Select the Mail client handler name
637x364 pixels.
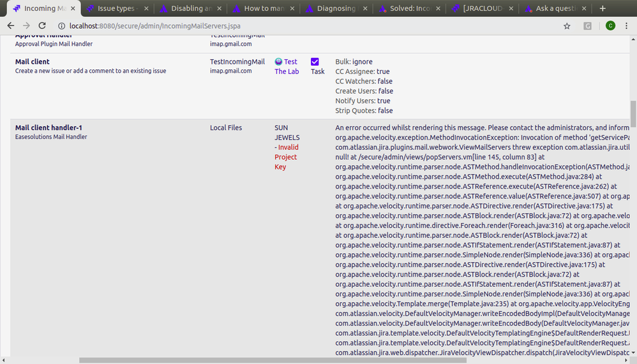32,62
